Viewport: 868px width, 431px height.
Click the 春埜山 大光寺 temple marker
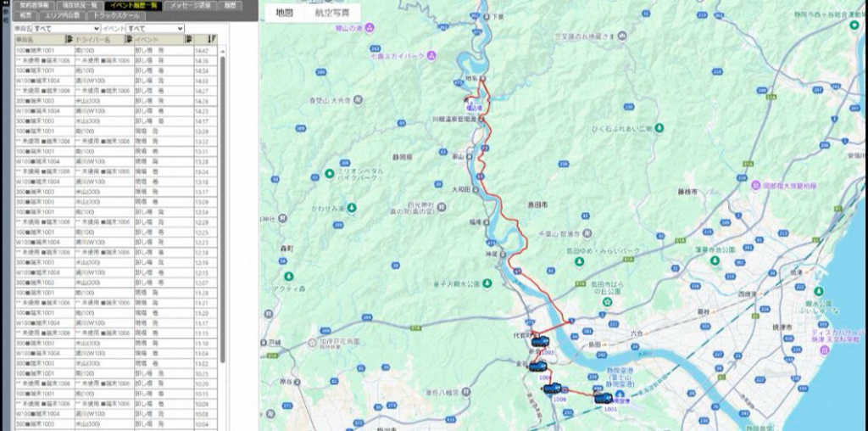pos(359,100)
